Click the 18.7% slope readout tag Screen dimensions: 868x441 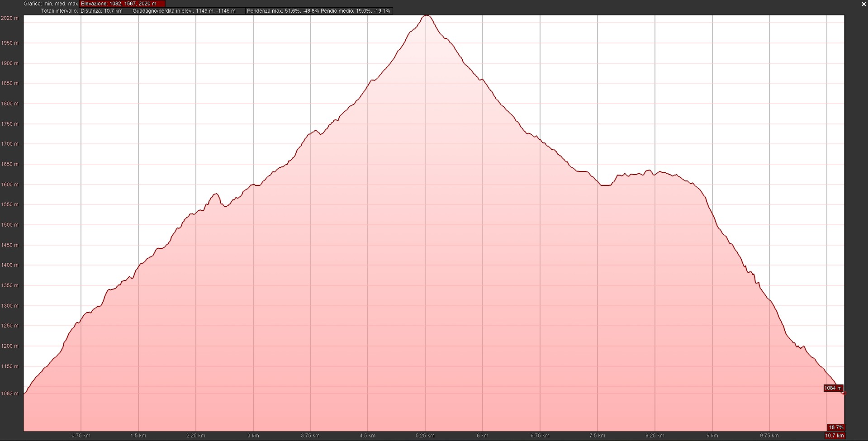[836, 427]
